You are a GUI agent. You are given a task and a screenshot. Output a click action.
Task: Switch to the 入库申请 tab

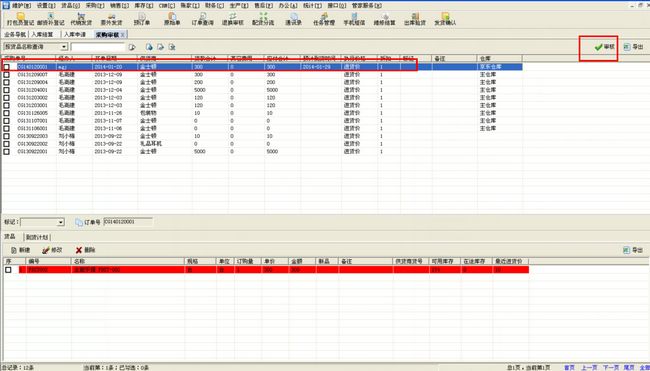click(75, 34)
